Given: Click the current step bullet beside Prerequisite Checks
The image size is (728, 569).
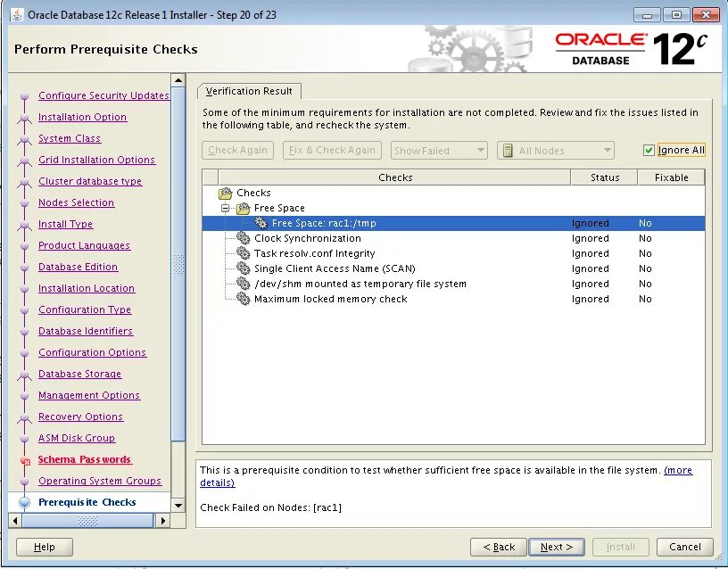Looking at the screenshot, I should coord(25,502).
